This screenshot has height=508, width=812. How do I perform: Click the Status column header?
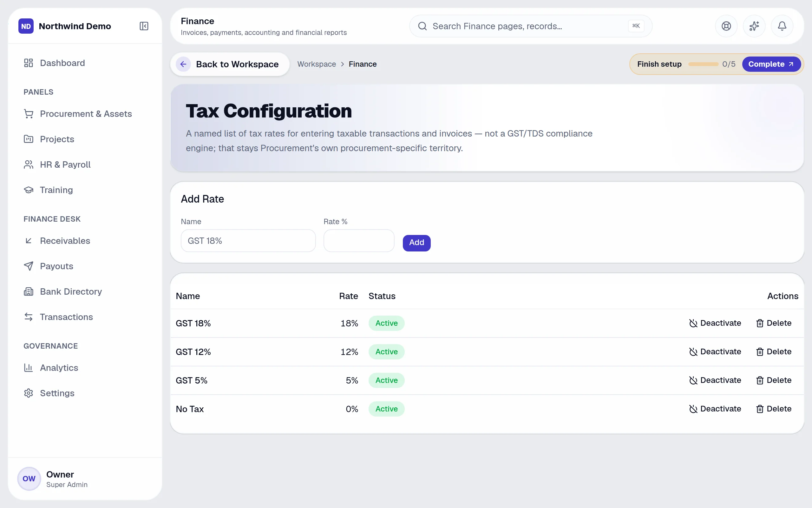pyautogui.click(x=382, y=296)
